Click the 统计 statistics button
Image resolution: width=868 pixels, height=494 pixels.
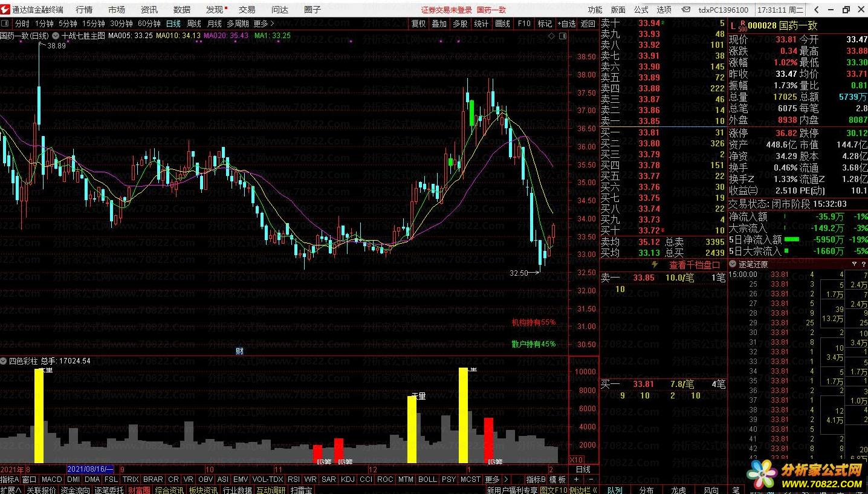coord(482,24)
